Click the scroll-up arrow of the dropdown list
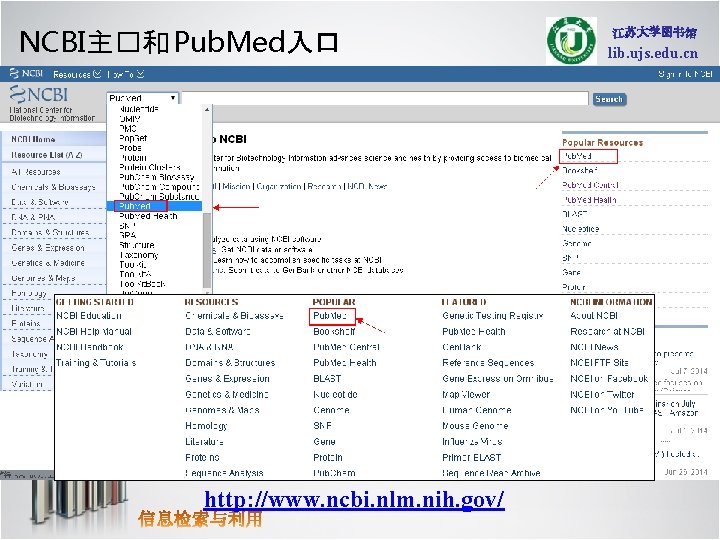 tap(207, 109)
